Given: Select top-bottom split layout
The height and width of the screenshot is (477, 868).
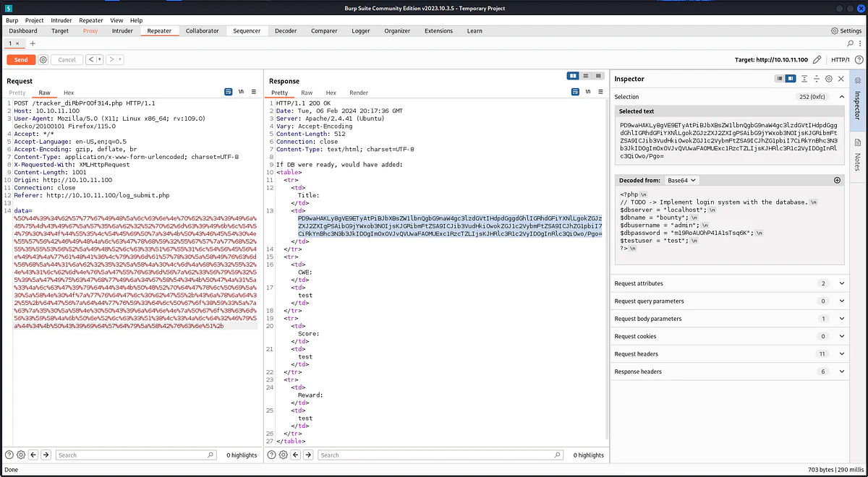Looking at the screenshot, I should tap(586, 76).
